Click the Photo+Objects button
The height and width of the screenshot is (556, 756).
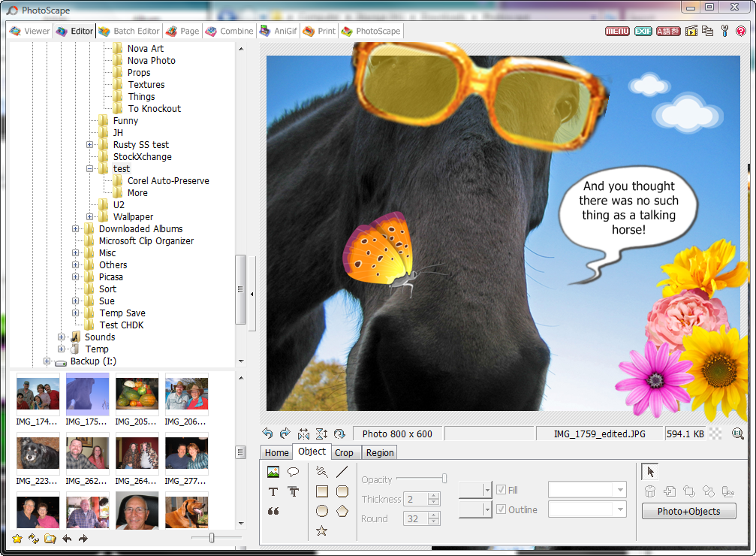pyautogui.click(x=689, y=511)
